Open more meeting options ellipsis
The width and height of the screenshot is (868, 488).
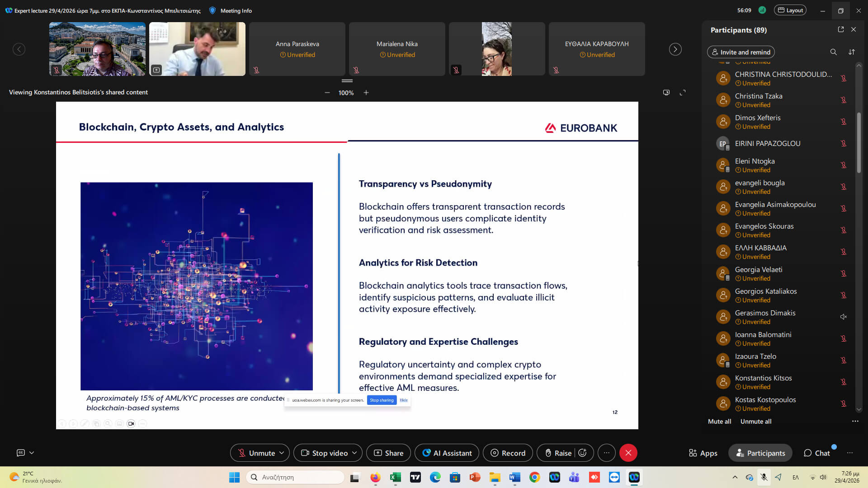(607, 453)
